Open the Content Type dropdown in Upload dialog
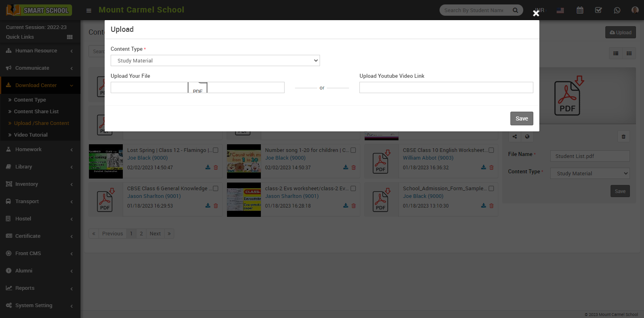Viewport: 644px width, 318px height. [215, 60]
